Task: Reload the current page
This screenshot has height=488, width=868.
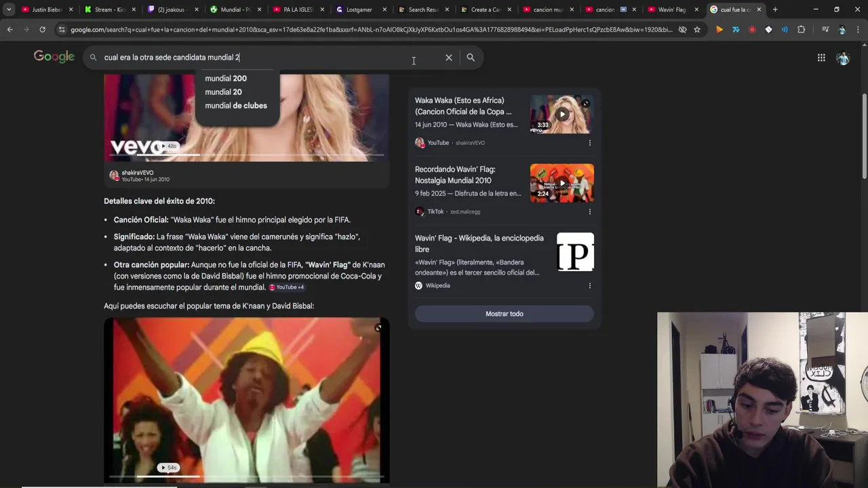Action: point(42,30)
